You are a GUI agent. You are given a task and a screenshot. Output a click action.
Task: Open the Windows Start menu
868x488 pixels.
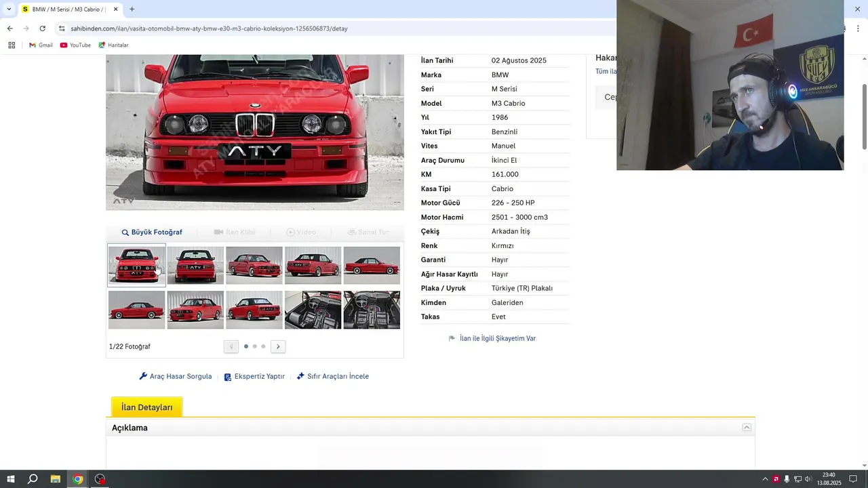pyautogui.click(x=11, y=479)
